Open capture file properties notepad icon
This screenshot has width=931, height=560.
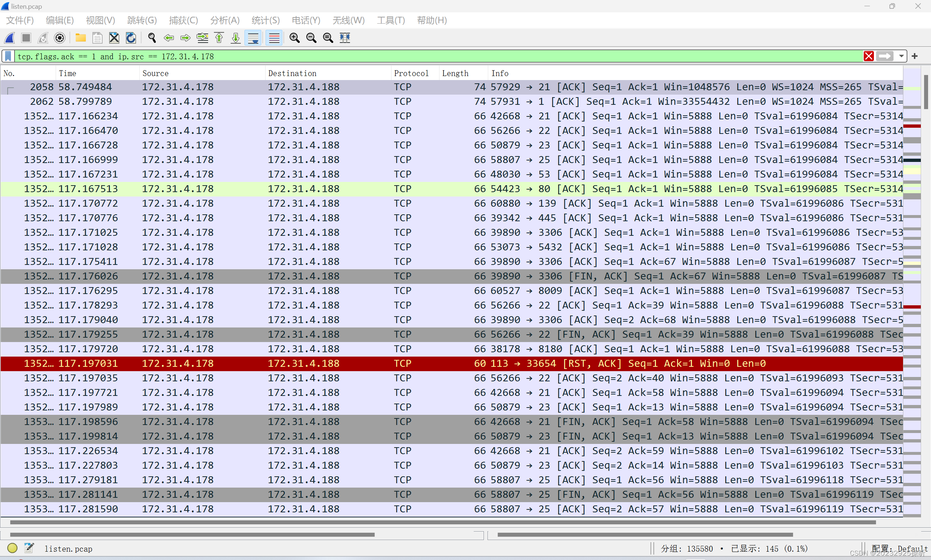(x=29, y=548)
